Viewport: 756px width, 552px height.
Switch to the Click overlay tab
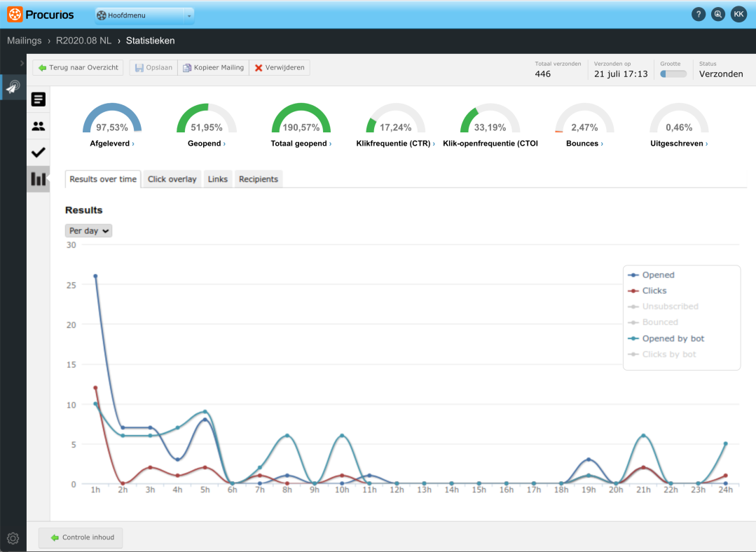pyautogui.click(x=172, y=179)
